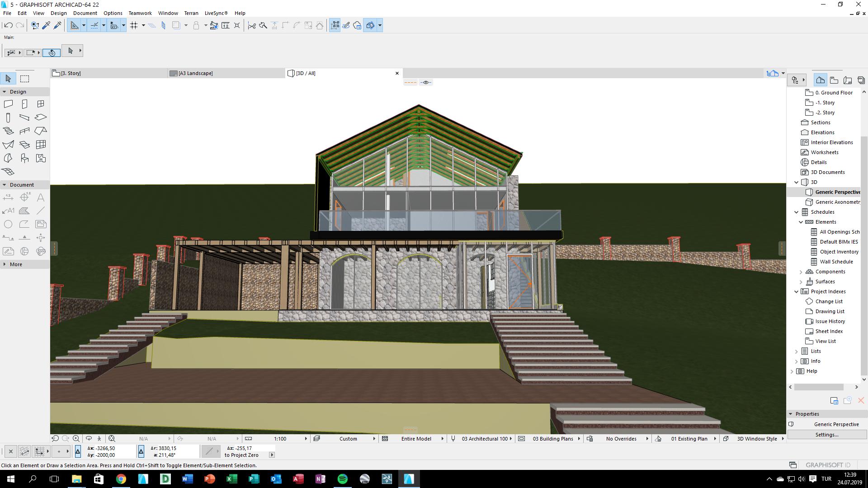Select the Curtain Wall tool

point(41,145)
